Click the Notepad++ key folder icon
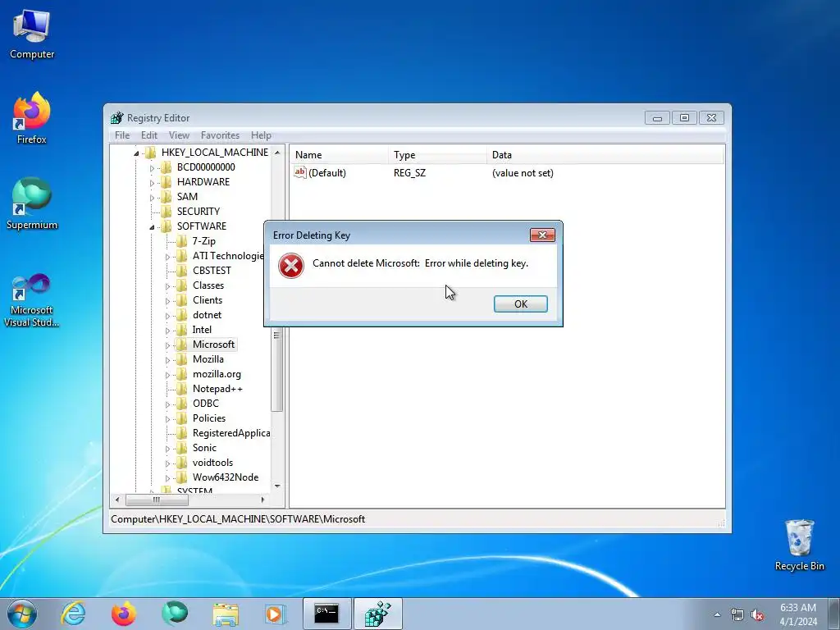This screenshot has width=840, height=630. [x=182, y=388]
